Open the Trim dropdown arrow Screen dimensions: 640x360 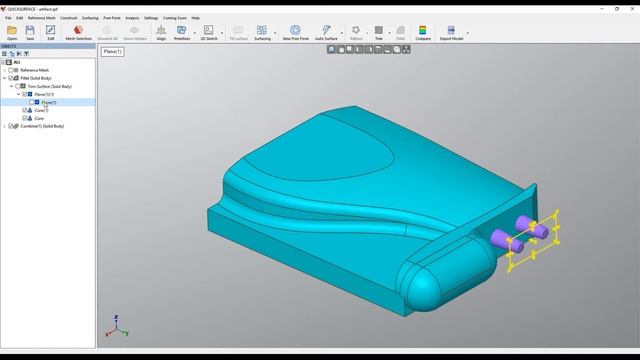tap(389, 33)
